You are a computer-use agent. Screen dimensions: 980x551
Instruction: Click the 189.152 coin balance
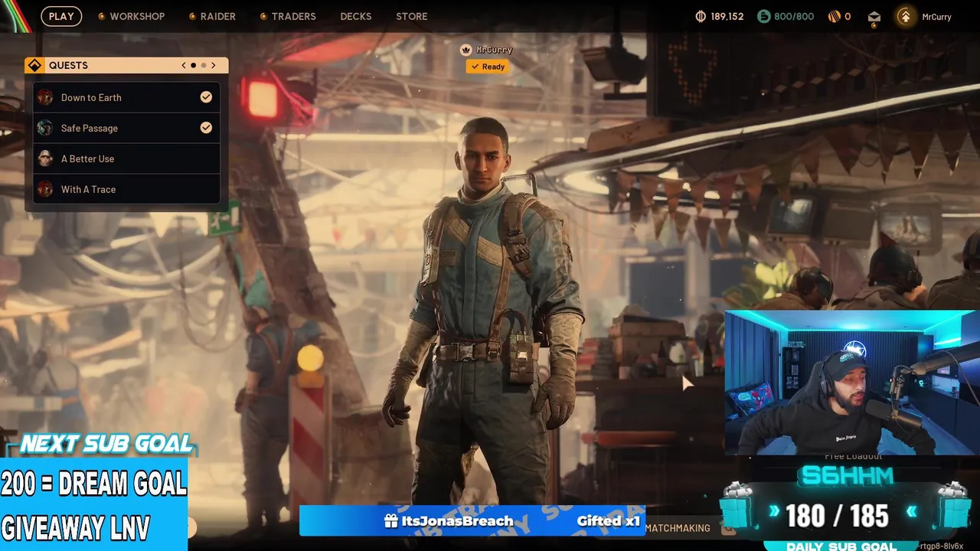pyautogui.click(x=727, y=16)
